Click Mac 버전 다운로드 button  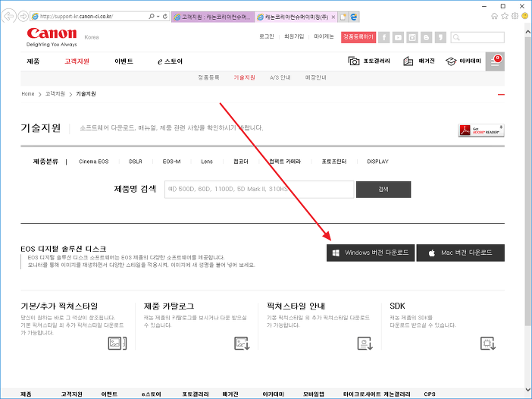pyautogui.click(x=461, y=253)
